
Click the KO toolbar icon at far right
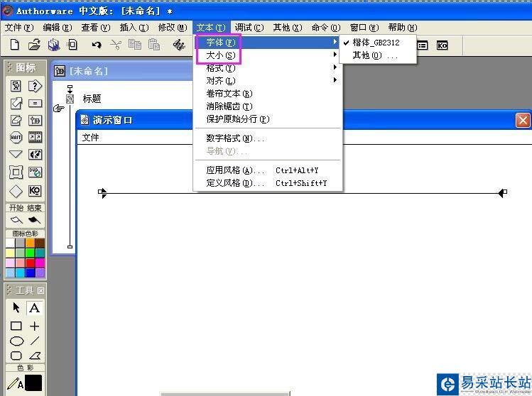(x=442, y=45)
